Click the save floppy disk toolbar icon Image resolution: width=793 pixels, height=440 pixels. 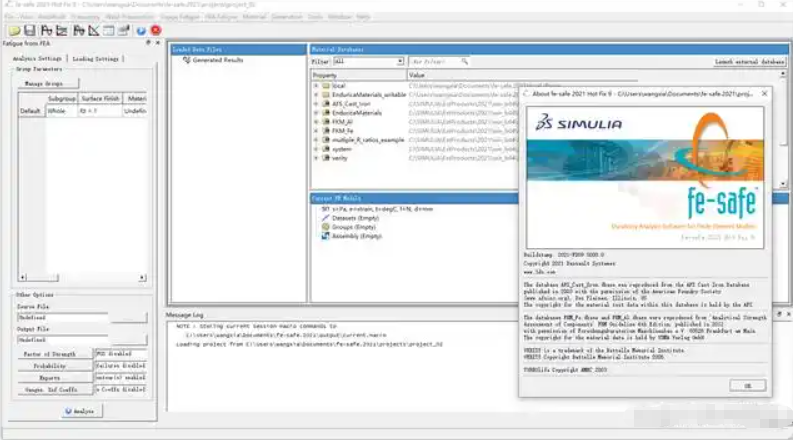pyautogui.click(x=27, y=31)
